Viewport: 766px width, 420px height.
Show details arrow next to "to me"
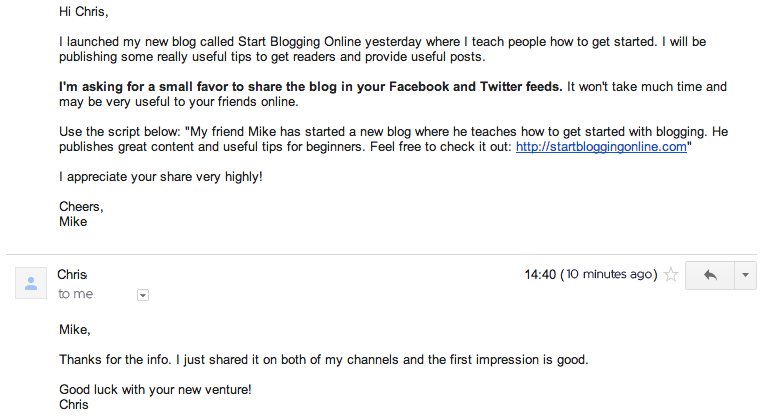(143, 295)
